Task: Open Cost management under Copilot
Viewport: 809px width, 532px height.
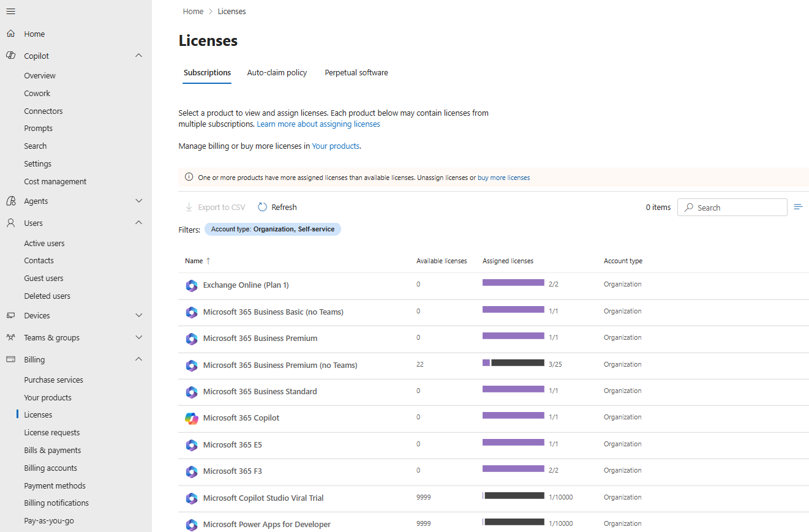Action: click(x=55, y=181)
